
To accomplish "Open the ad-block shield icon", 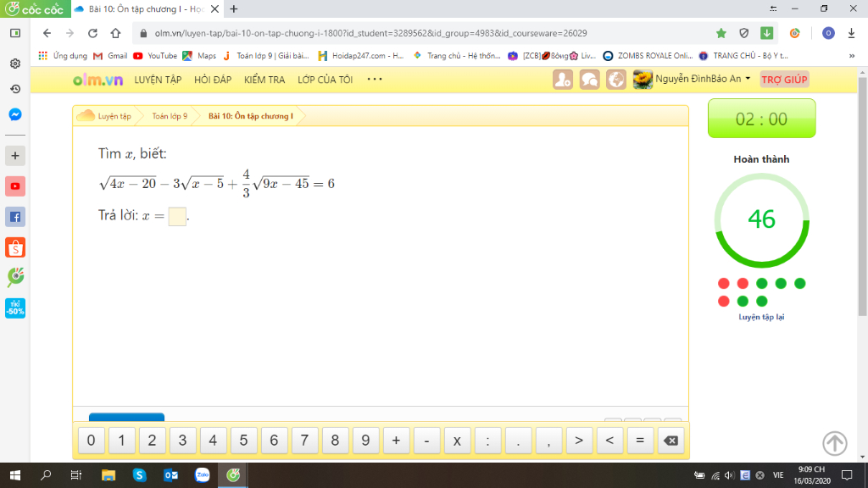I will coord(744,33).
